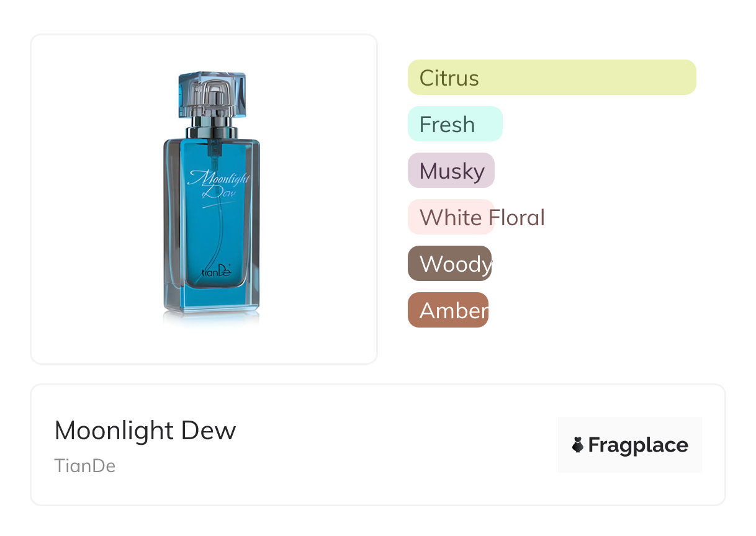Click the Fragplace wordmark text
Screen dimensions: 756x536
pos(638,445)
